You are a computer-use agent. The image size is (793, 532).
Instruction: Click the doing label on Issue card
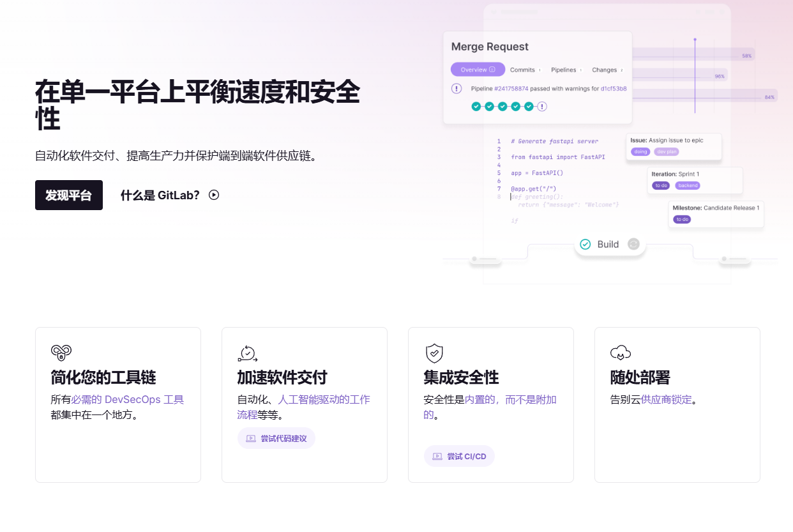pos(640,152)
